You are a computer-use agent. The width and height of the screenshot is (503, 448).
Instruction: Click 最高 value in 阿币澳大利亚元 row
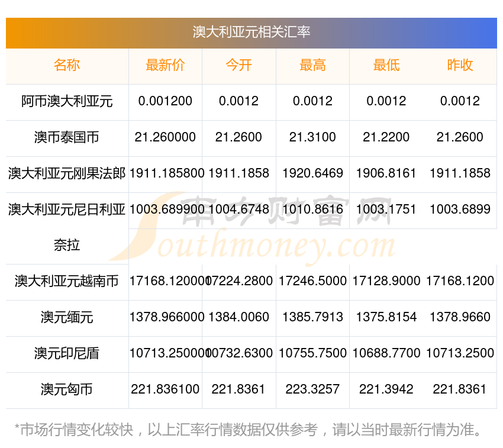point(312,101)
